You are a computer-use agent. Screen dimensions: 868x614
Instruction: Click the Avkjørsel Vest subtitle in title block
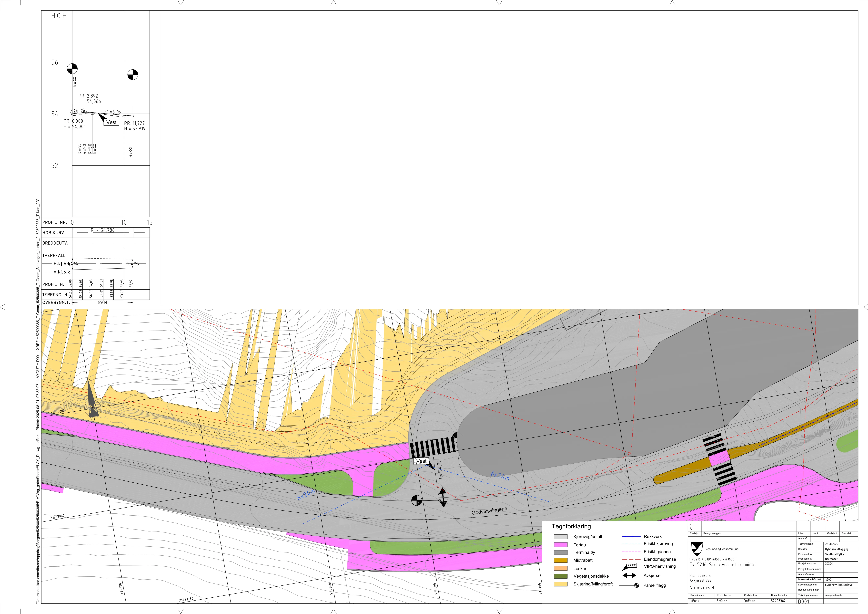tap(701, 580)
